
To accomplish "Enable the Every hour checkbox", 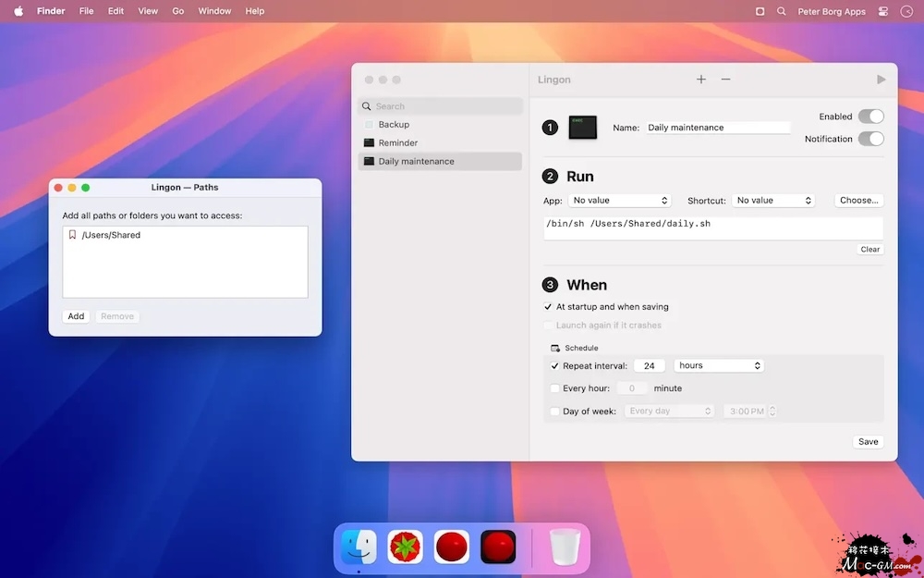I will [x=555, y=388].
